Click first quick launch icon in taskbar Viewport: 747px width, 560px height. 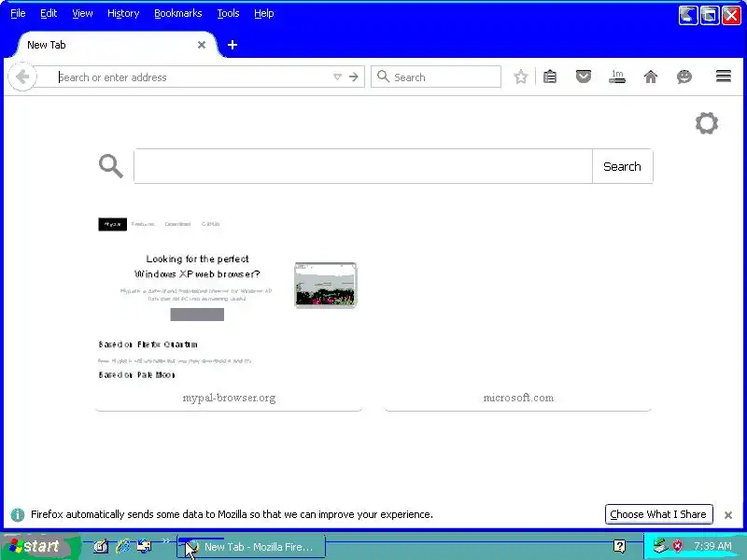[101, 546]
